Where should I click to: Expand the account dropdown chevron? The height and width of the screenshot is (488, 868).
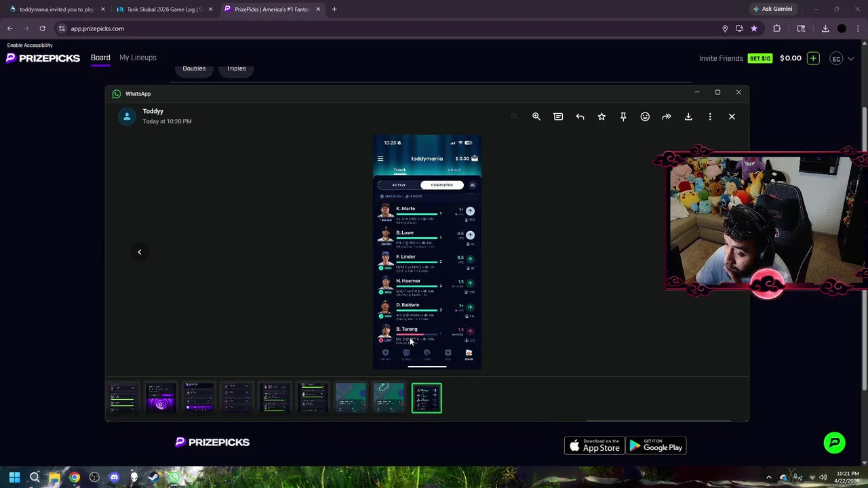tap(851, 59)
